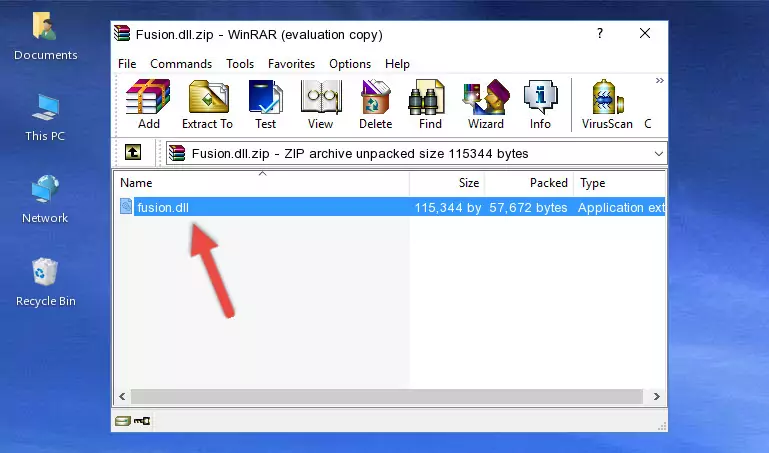Image resolution: width=769 pixels, height=453 pixels.
Task: Show archive Info
Action: pos(540,104)
